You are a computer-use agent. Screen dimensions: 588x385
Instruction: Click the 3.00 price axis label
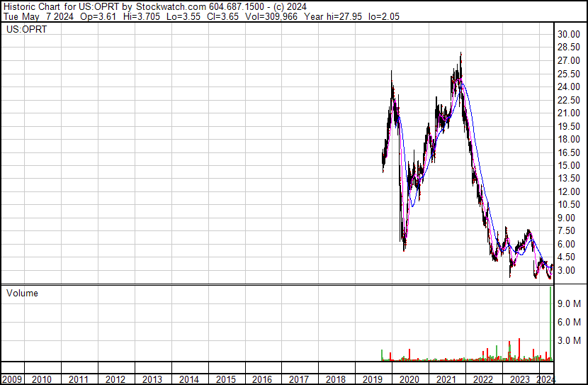point(568,271)
